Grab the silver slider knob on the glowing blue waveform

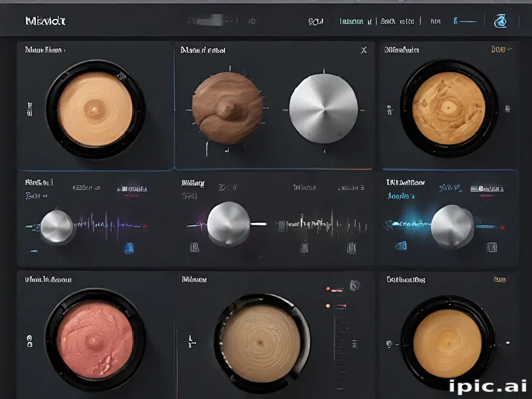(453, 227)
